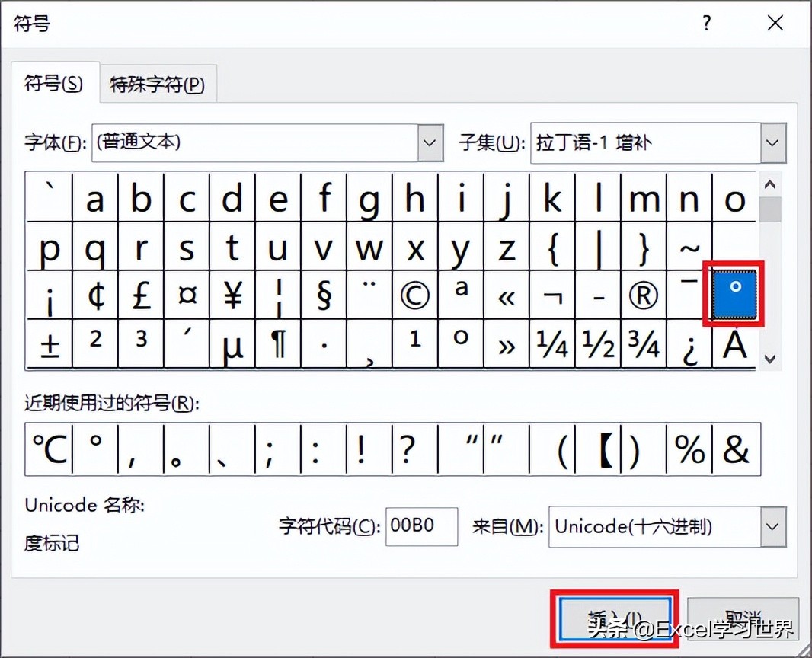Open the 字体 (Font) dropdown
The width and height of the screenshot is (812, 658).
point(430,142)
